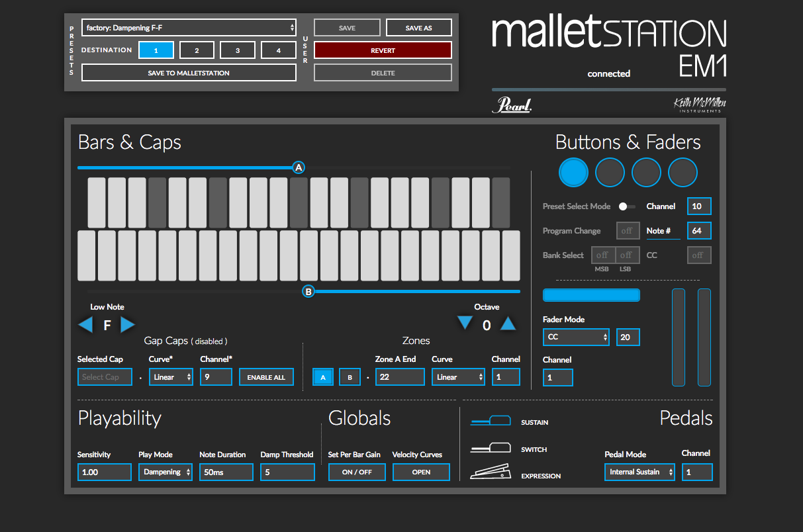Viewport: 803px width, 532px height.
Task: Select the first round button in Buttons & Faders
Action: [x=573, y=173]
